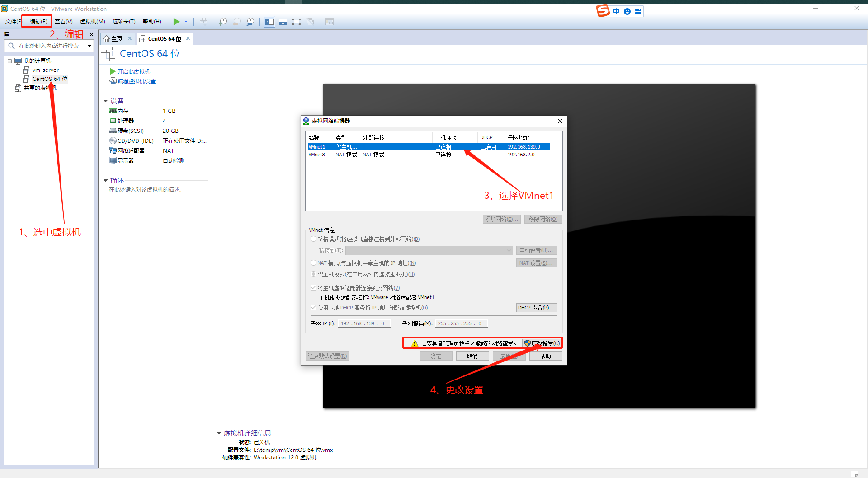Toggle 将主机虚拟适配器连接到此网络 checkbox
Screen dimensions: 868x478
coord(313,288)
